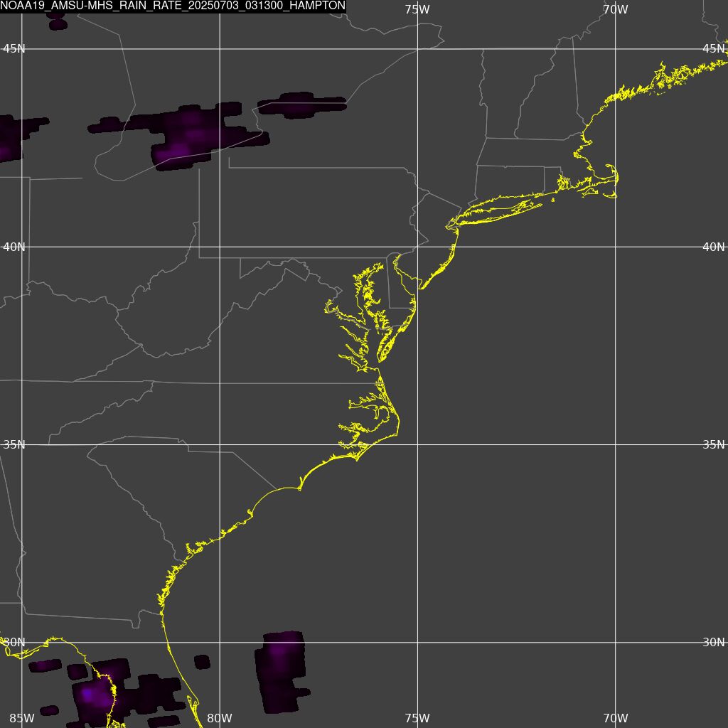Click the 45N label on the right edge
The image size is (728, 728).
click(x=714, y=49)
